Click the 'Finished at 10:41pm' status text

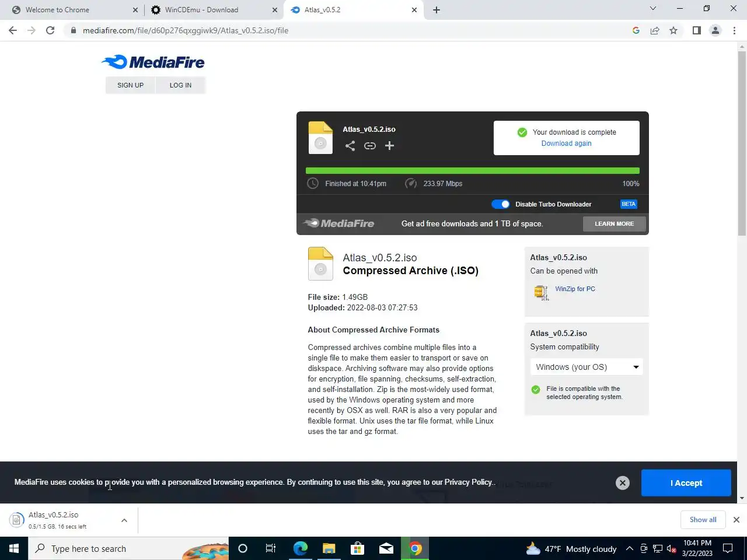355,184
